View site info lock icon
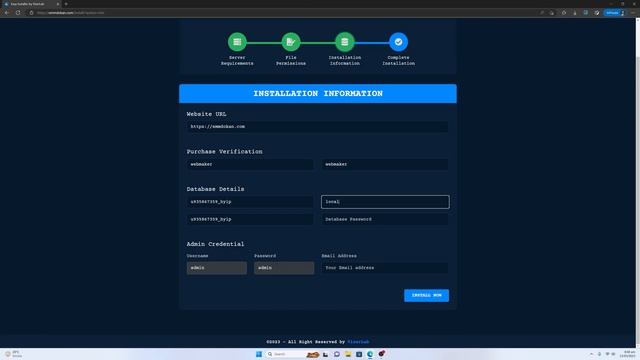640x360 pixels. (x=31, y=13)
